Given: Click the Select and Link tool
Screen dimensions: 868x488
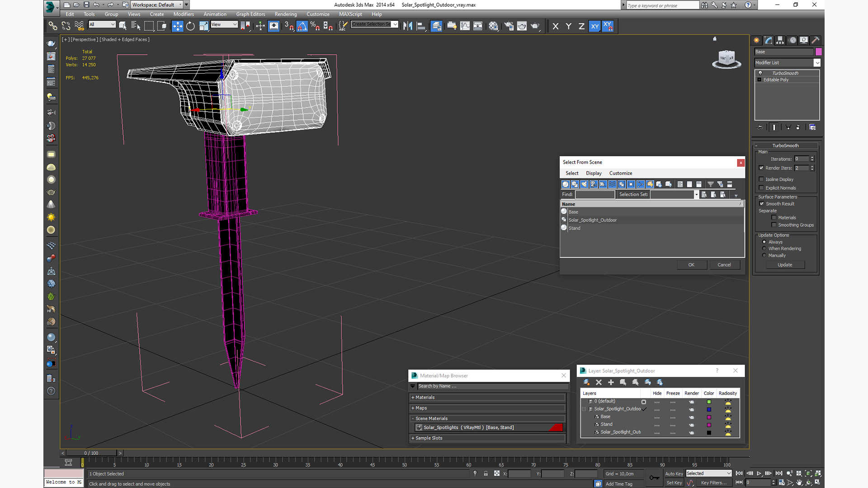Looking at the screenshot, I should tap(53, 26).
